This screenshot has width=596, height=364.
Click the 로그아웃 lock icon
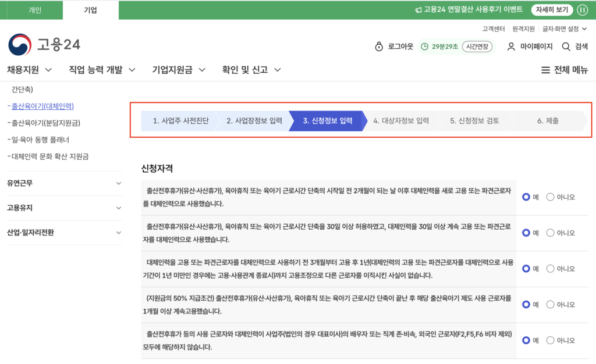pos(378,47)
